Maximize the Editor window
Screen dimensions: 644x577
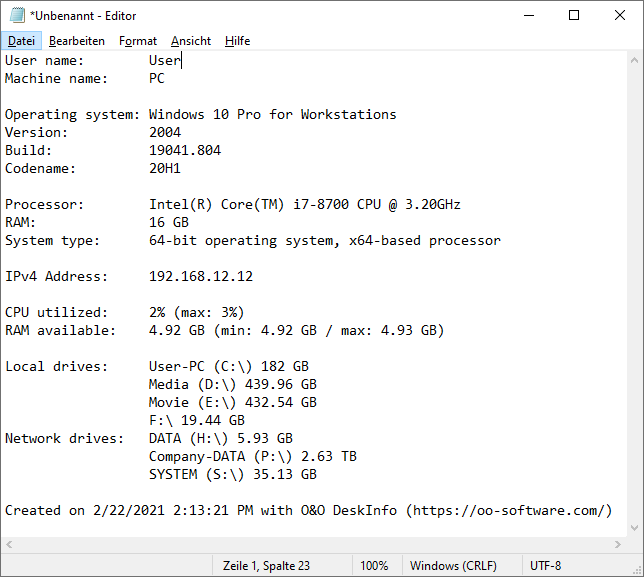[x=574, y=16]
